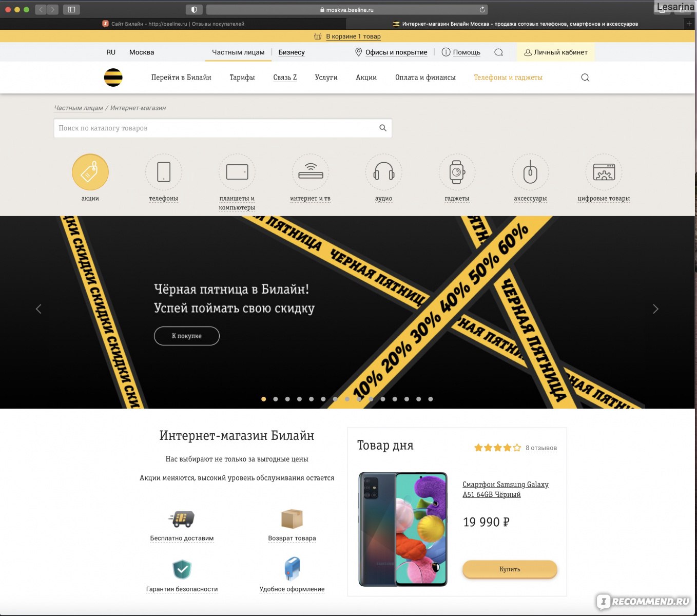
Task: Open the гаджеты smartwatch category icon
Action: tap(457, 172)
